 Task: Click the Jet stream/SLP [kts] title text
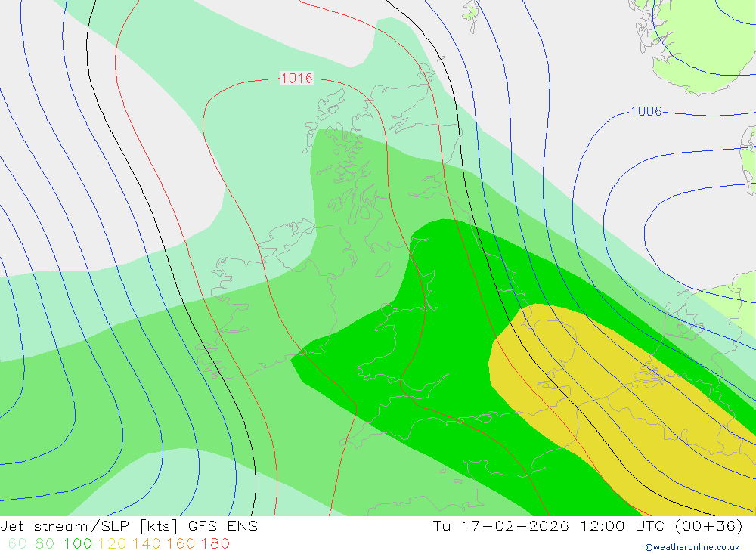pos(89,525)
